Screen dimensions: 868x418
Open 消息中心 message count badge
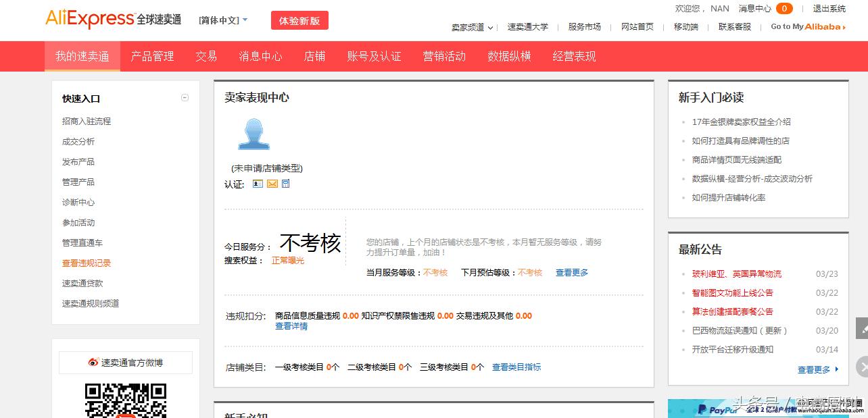tap(783, 9)
